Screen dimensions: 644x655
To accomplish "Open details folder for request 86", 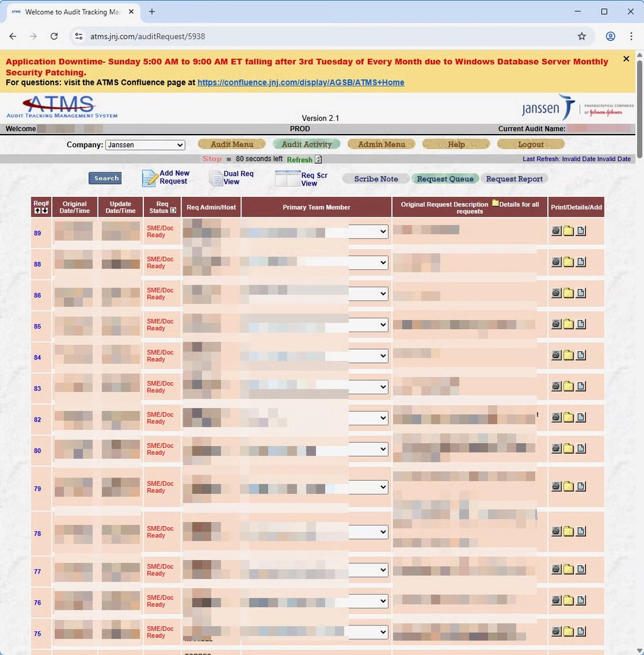I will [x=569, y=293].
